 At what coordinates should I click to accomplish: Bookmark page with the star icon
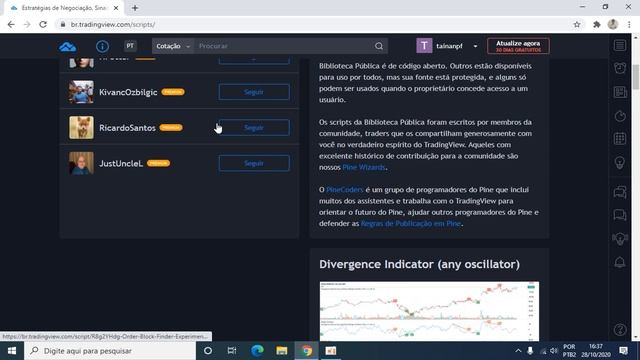point(577,24)
